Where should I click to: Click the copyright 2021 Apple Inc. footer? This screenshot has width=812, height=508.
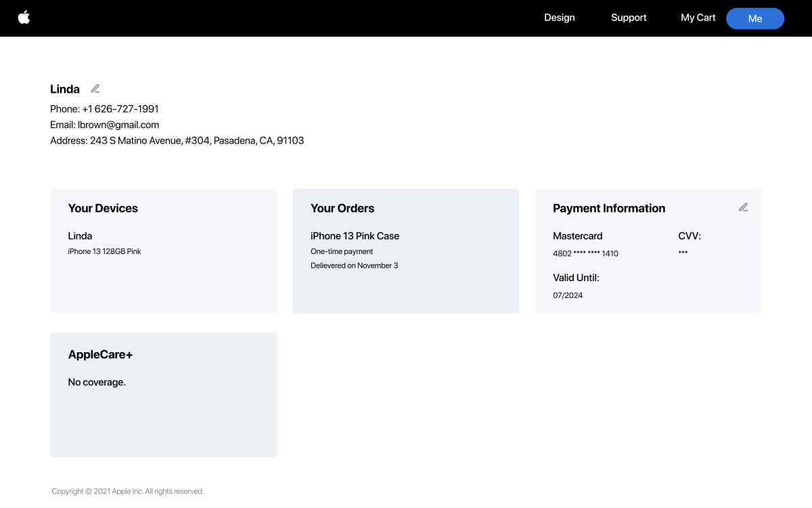[128, 491]
